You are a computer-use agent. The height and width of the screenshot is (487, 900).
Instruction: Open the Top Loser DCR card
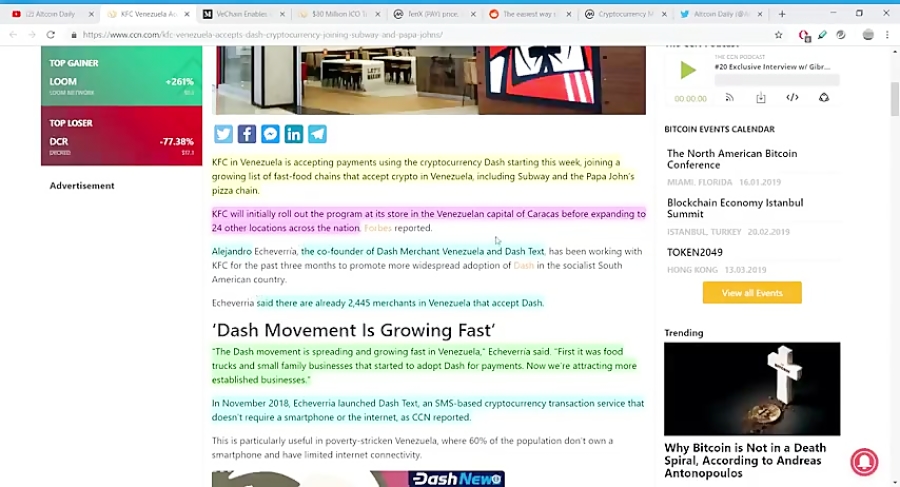(x=121, y=136)
